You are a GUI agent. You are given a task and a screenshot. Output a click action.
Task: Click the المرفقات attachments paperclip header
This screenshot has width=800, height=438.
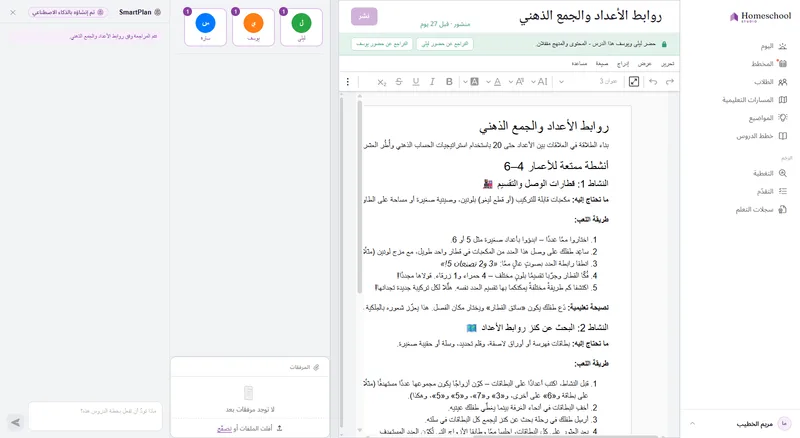click(305, 367)
